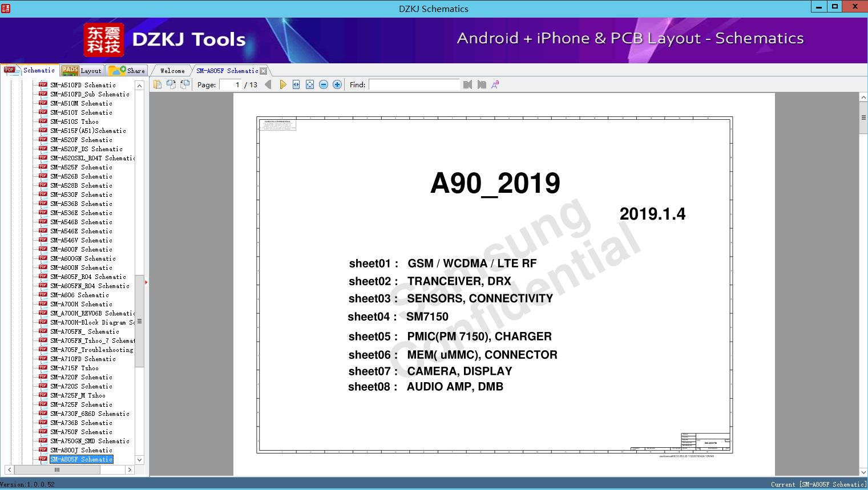Select SM-A710FD Schematic item

pos(83,359)
